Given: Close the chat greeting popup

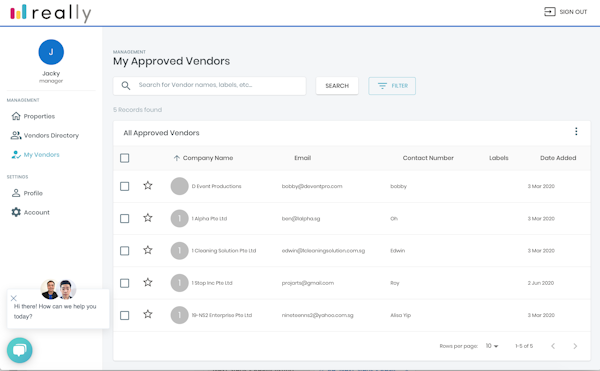Looking at the screenshot, I should pyautogui.click(x=14, y=298).
